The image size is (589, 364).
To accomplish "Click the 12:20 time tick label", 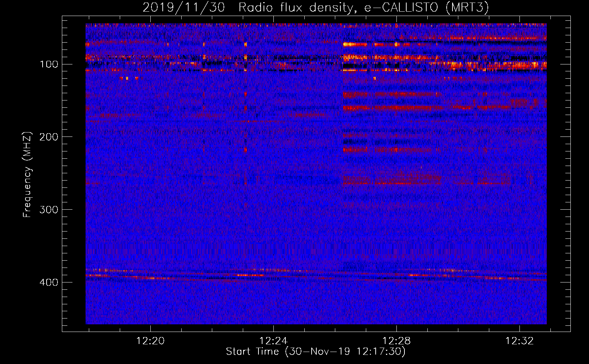I will (x=150, y=341).
